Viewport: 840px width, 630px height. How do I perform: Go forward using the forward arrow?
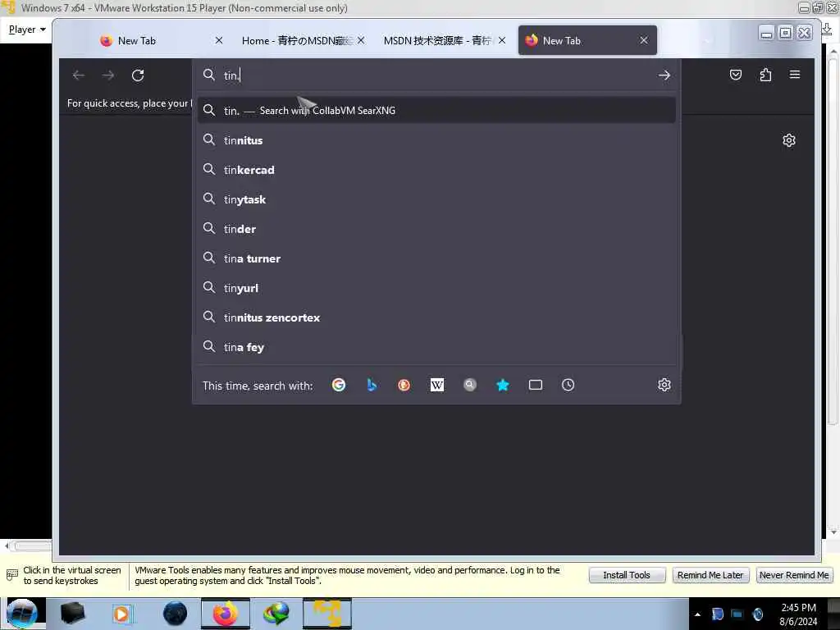(108, 75)
